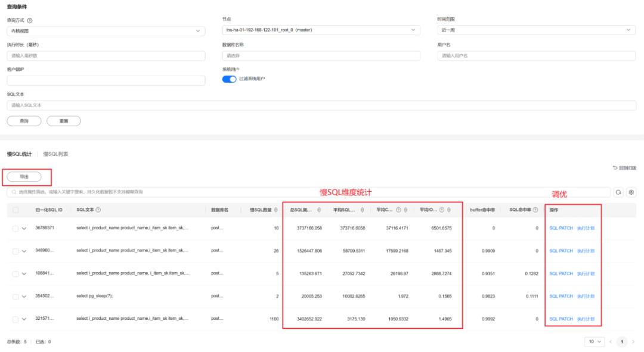Sort by 平均C... column sort icon

tap(405, 210)
